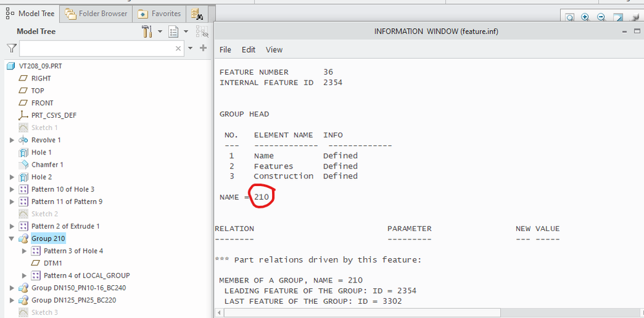The height and width of the screenshot is (318, 644).
Task: Open the search filter options dropdown
Action: [x=190, y=48]
